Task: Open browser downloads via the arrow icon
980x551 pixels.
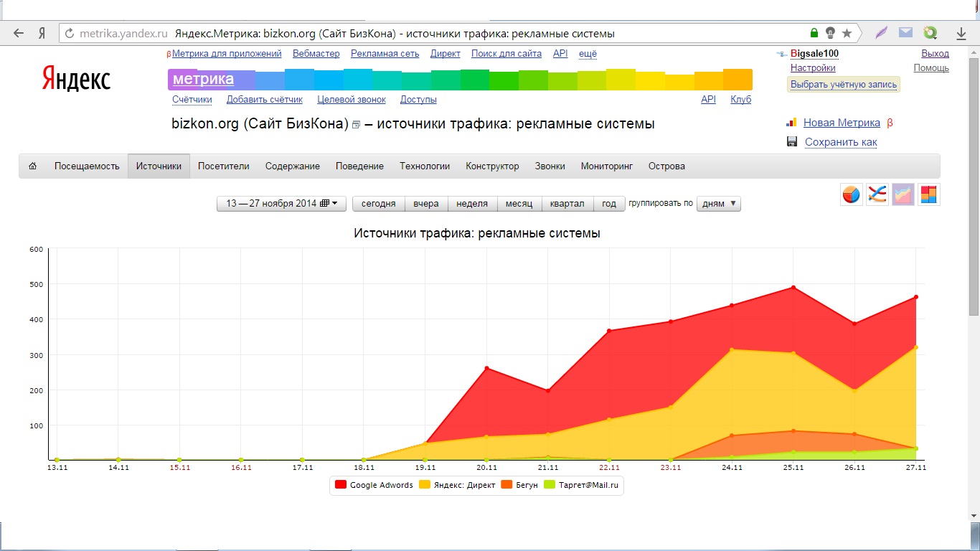Action: click(x=961, y=33)
